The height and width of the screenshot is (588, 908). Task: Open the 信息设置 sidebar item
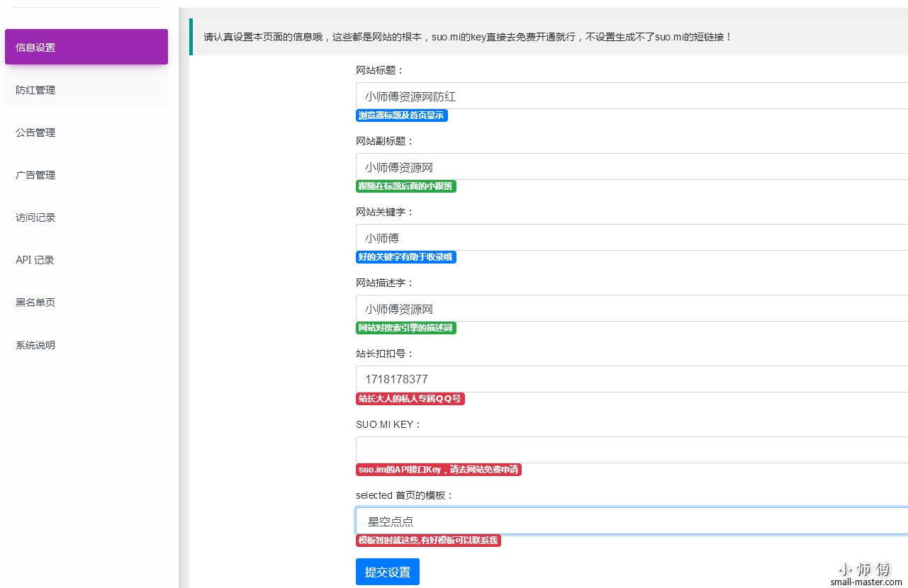86,47
